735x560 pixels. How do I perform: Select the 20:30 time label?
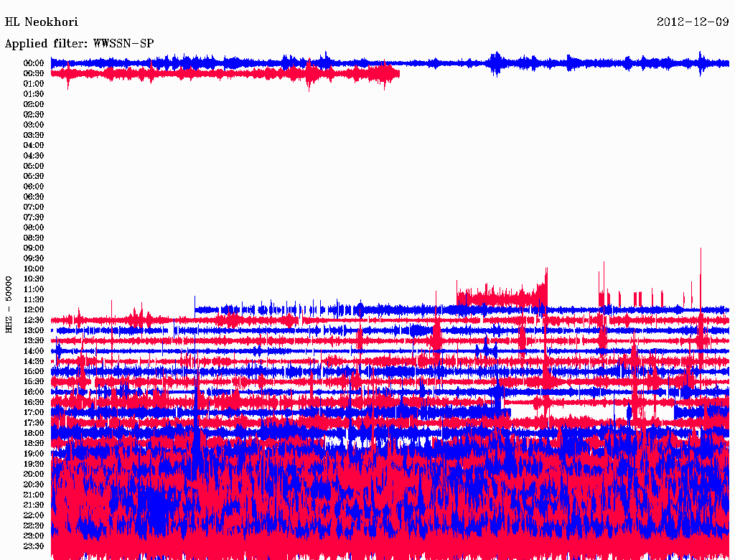pos(34,485)
